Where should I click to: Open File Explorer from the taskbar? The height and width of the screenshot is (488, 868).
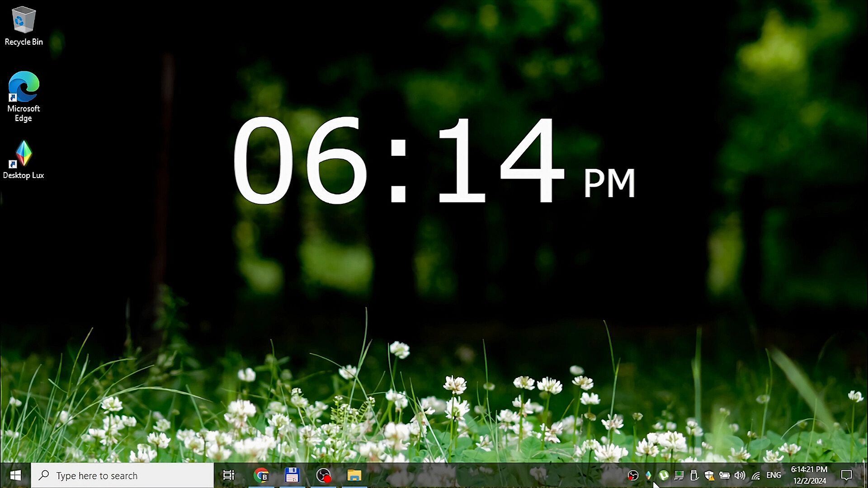click(354, 475)
